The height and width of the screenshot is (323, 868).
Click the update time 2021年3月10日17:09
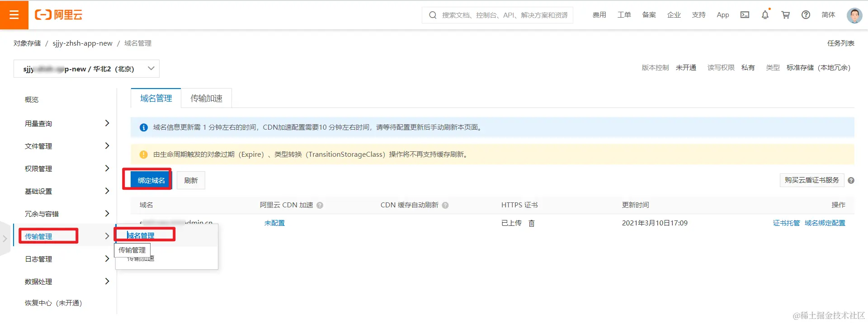click(x=655, y=223)
